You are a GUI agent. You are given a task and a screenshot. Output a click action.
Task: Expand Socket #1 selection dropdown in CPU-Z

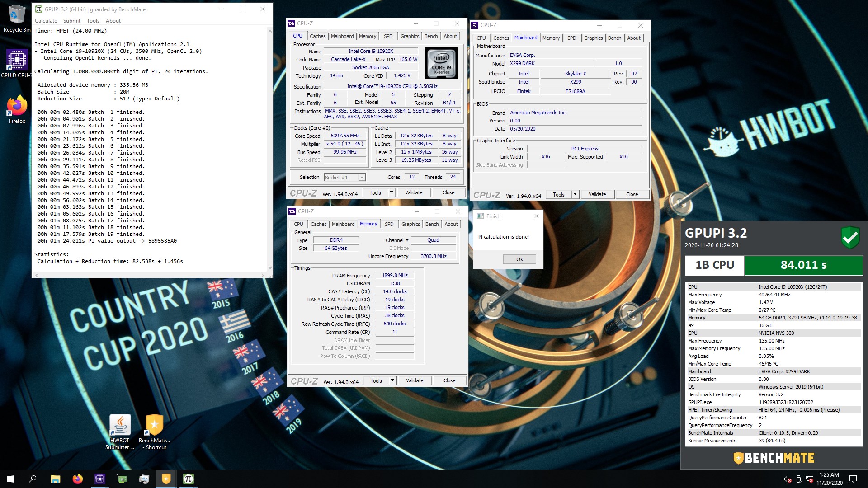(x=361, y=178)
